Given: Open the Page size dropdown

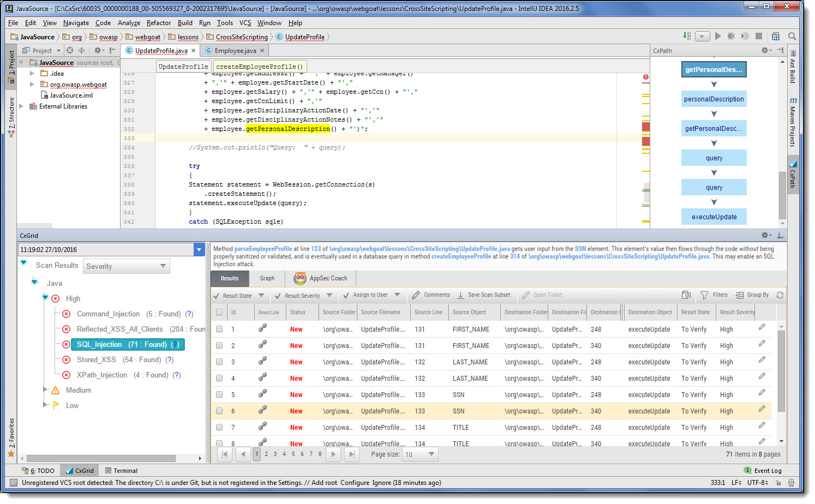Looking at the screenshot, I should click(x=420, y=454).
